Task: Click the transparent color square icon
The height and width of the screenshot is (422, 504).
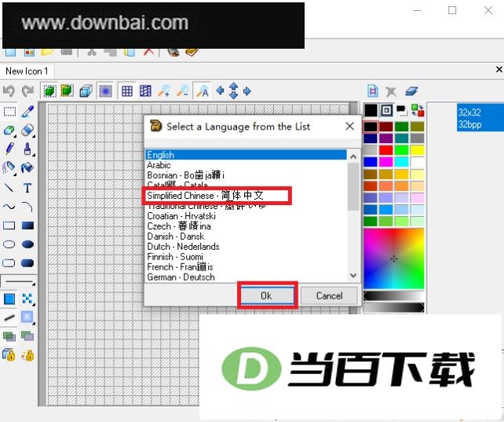Action: tap(386, 110)
